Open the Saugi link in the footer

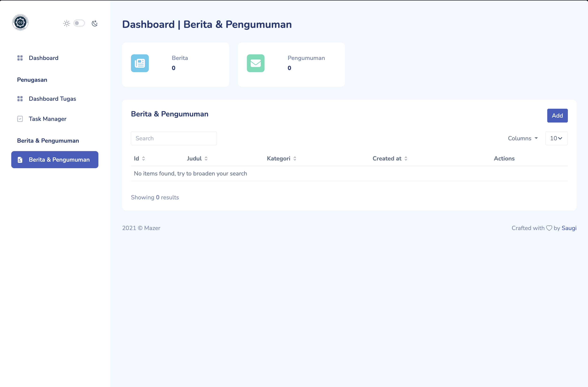[569, 228]
